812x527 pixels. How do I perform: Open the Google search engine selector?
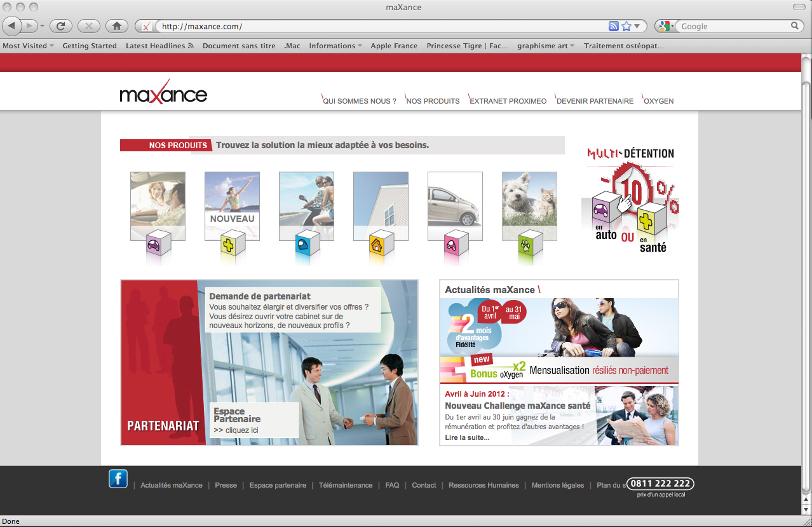(667, 26)
